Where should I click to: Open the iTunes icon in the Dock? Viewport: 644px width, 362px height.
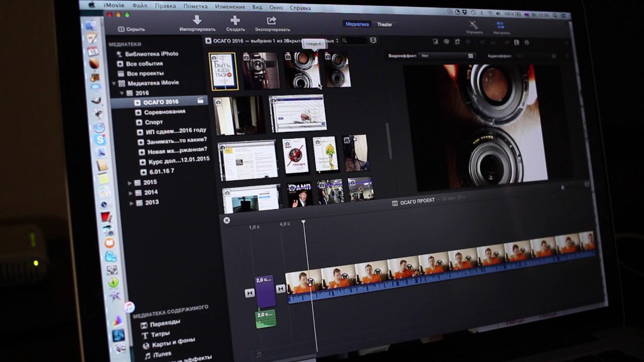129,307
